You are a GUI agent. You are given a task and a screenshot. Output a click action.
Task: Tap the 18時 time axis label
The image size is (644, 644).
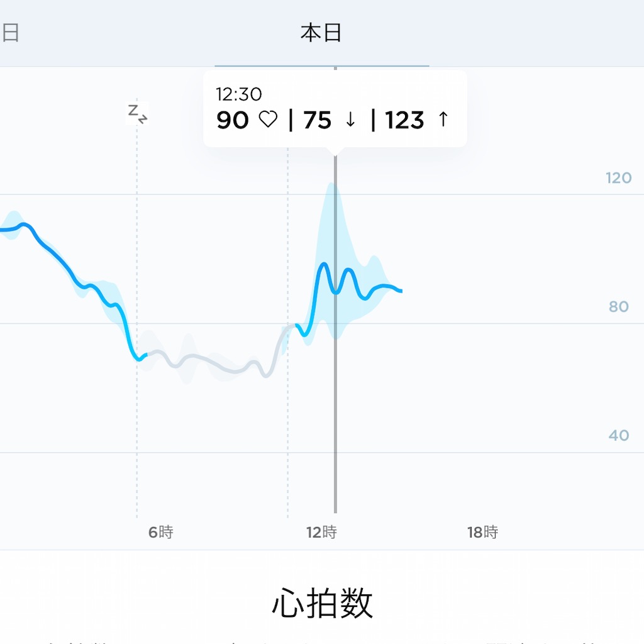coord(482,532)
